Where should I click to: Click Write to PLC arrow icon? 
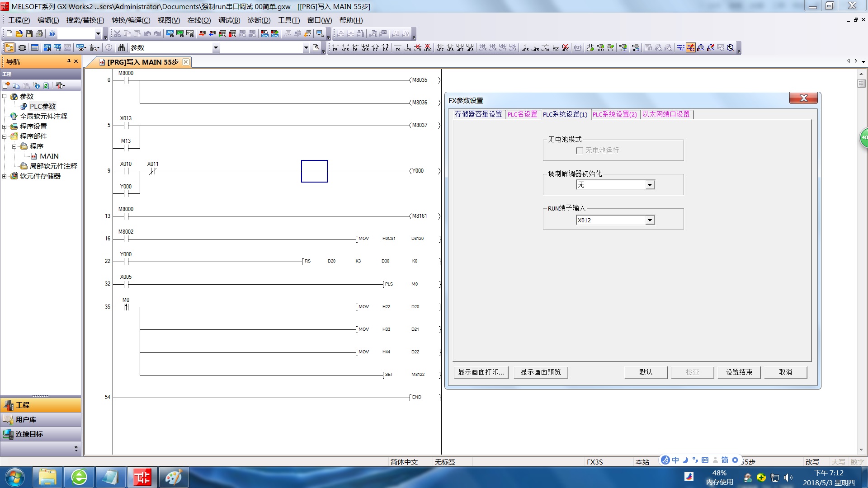pos(202,34)
